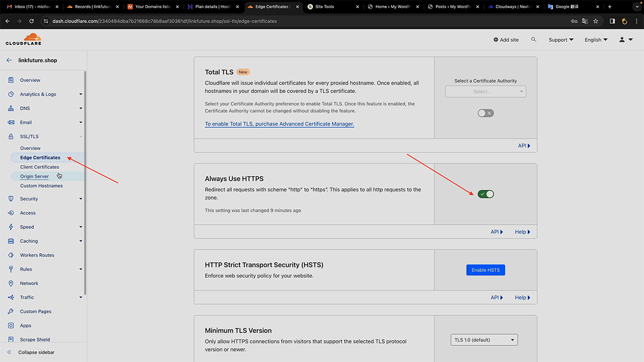Open the browser three-dot menu
Image resolution: width=644 pixels, height=362 pixels.
pos(636,21)
